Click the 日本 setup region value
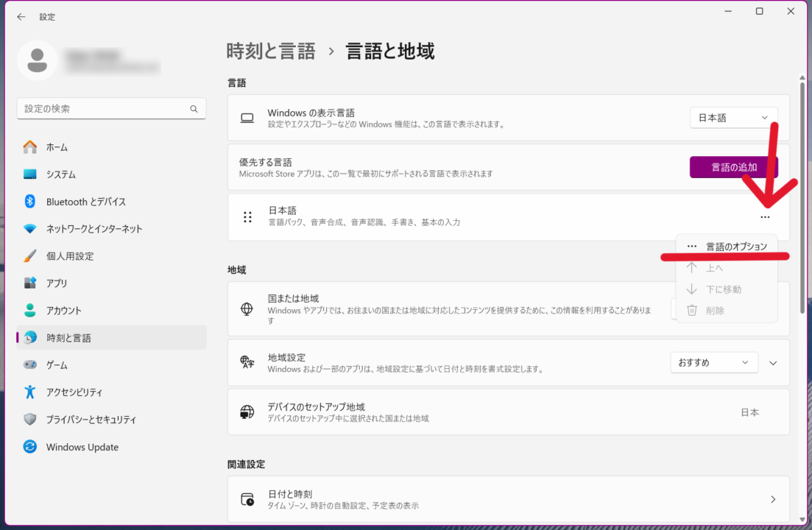The image size is (812, 530). pyautogui.click(x=749, y=412)
